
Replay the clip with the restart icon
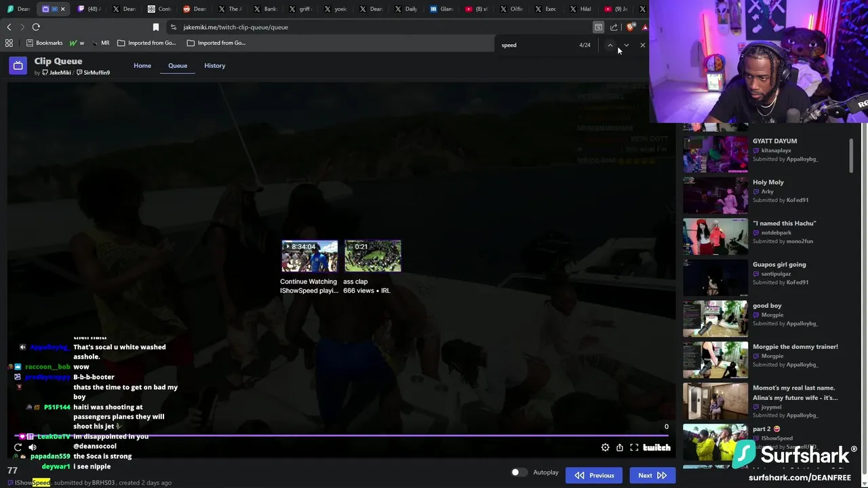[x=18, y=447]
